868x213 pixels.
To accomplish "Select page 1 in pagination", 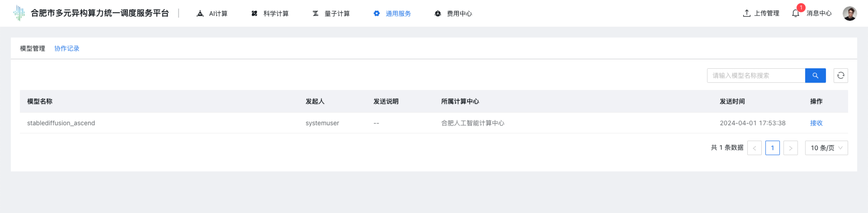I will click(x=772, y=148).
